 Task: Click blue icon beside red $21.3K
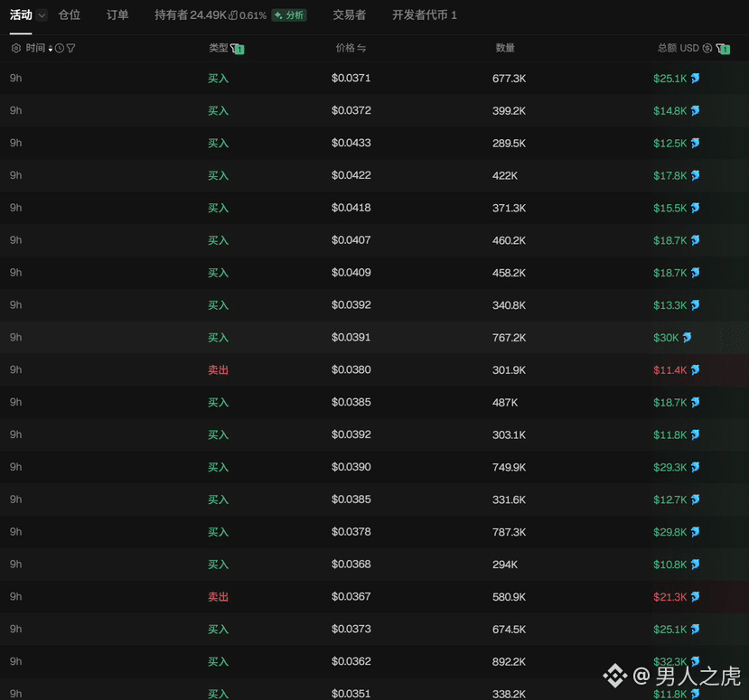tap(696, 597)
